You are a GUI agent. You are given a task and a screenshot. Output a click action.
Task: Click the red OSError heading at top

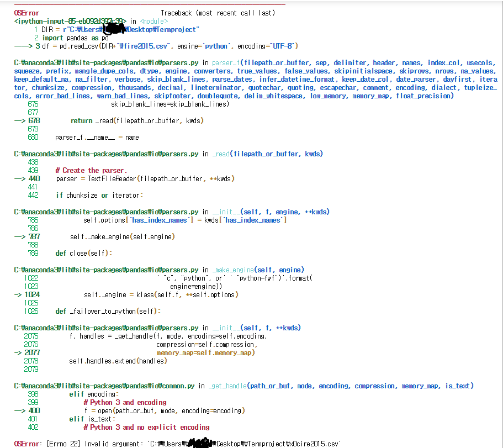click(27, 13)
